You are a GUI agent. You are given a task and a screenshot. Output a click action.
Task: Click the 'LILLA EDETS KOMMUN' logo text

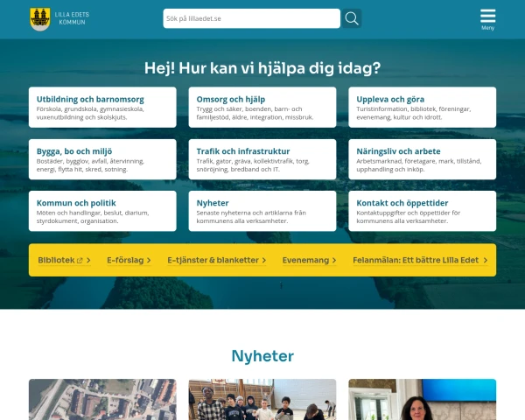point(72,18)
